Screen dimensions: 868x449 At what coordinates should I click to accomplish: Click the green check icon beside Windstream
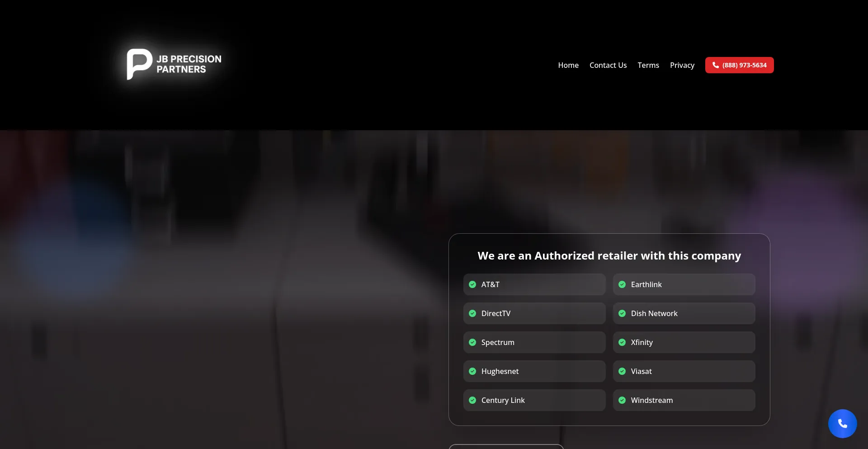tap(622, 400)
